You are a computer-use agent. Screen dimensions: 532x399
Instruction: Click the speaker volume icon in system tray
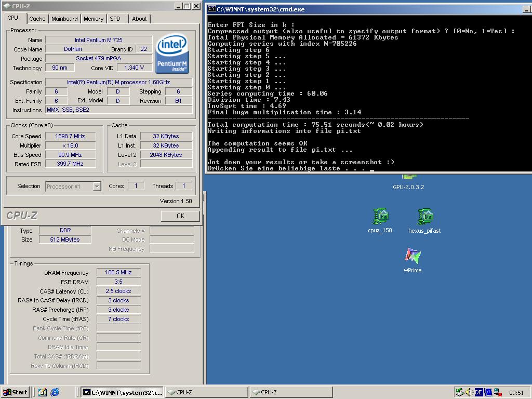click(x=469, y=392)
